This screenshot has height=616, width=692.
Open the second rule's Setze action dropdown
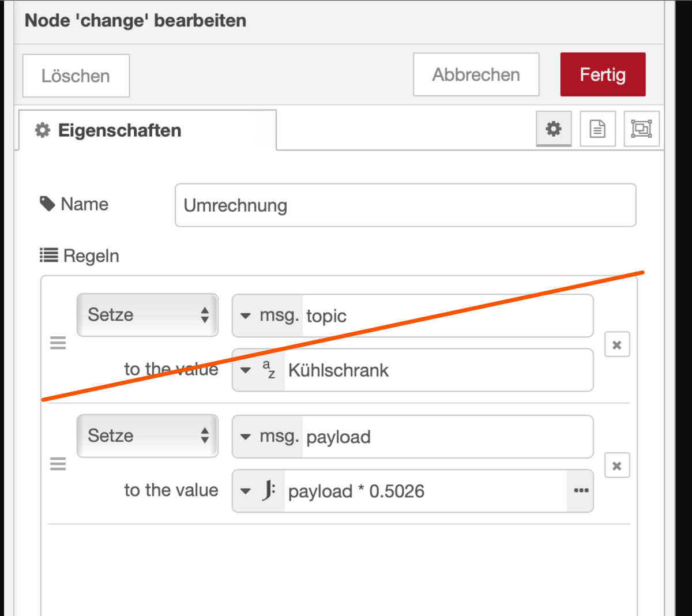pyautogui.click(x=148, y=436)
